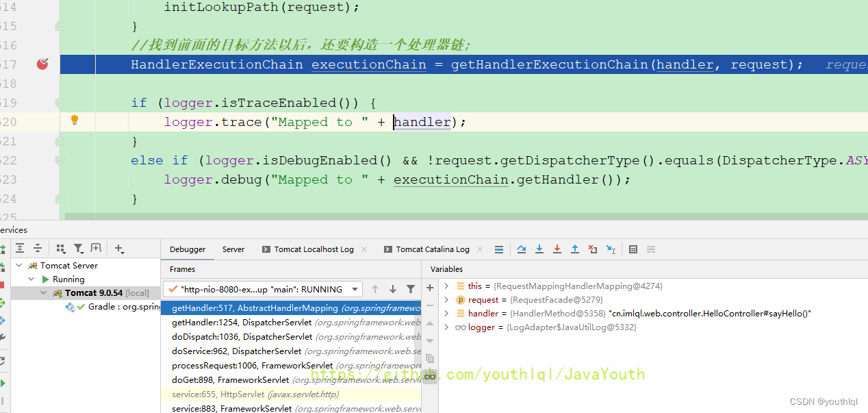Screen dimensions: 868x413
Task: Toggle the breakpoint on line 17
Action: pyautogui.click(x=42, y=64)
